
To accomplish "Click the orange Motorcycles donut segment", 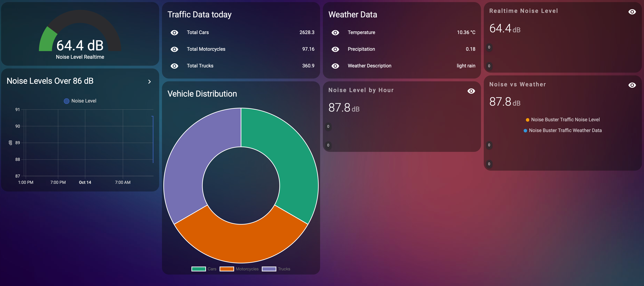I will [x=241, y=243].
